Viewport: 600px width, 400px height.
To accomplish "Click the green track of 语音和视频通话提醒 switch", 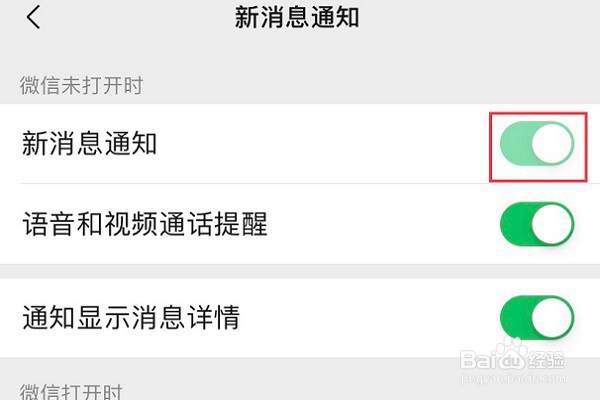I will [516, 224].
